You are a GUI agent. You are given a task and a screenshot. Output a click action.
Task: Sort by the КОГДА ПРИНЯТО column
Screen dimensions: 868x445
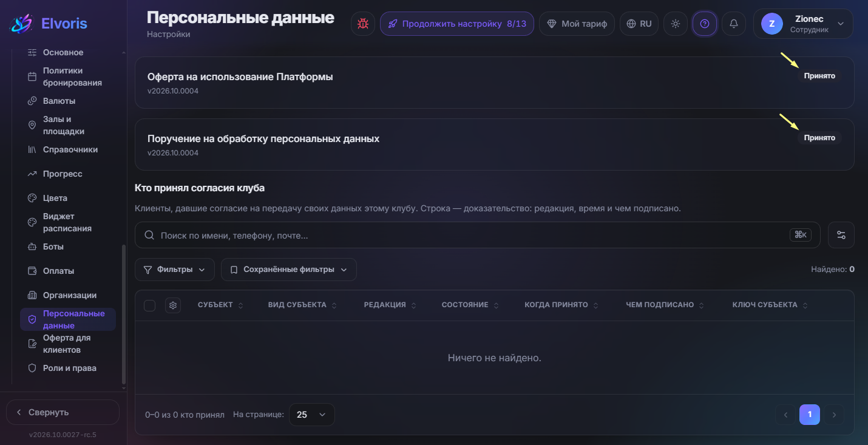click(561, 305)
